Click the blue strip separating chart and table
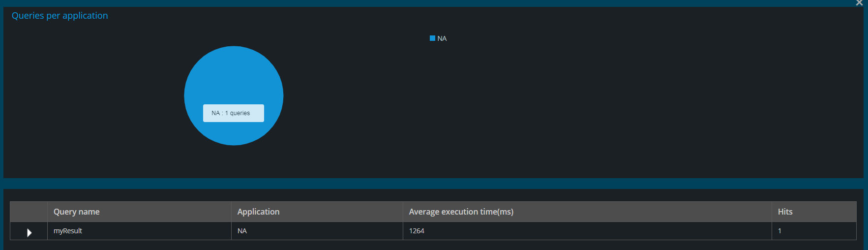The height and width of the screenshot is (250, 868). [x=433, y=184]
